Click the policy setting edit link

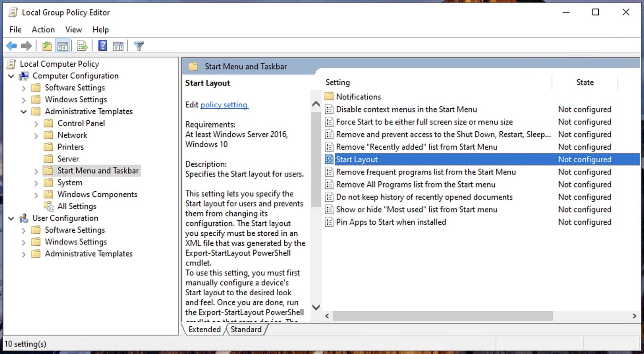pos(224,104)
